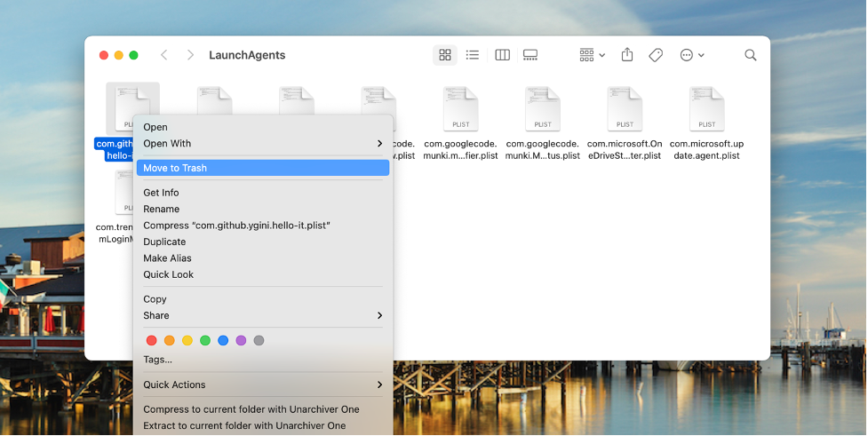868x436 pixels.
Task: Open the Finder search magnifier
Action: (x=751, y=55)
